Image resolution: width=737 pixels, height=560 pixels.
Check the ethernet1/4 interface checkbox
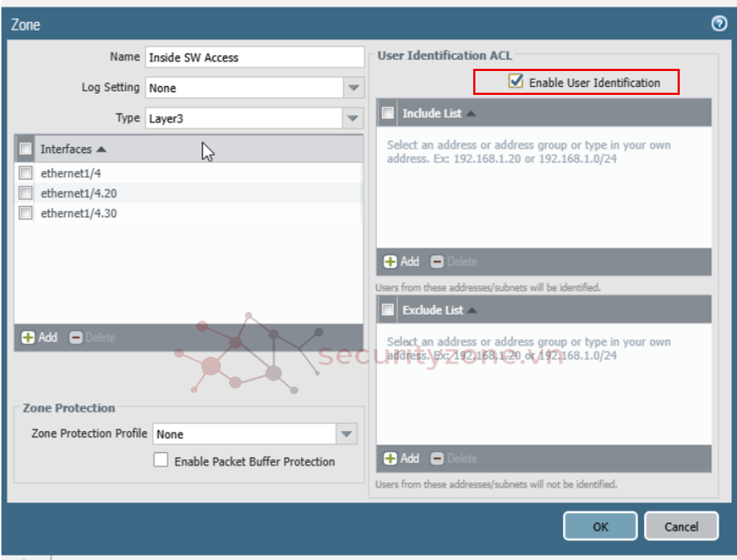26,173
